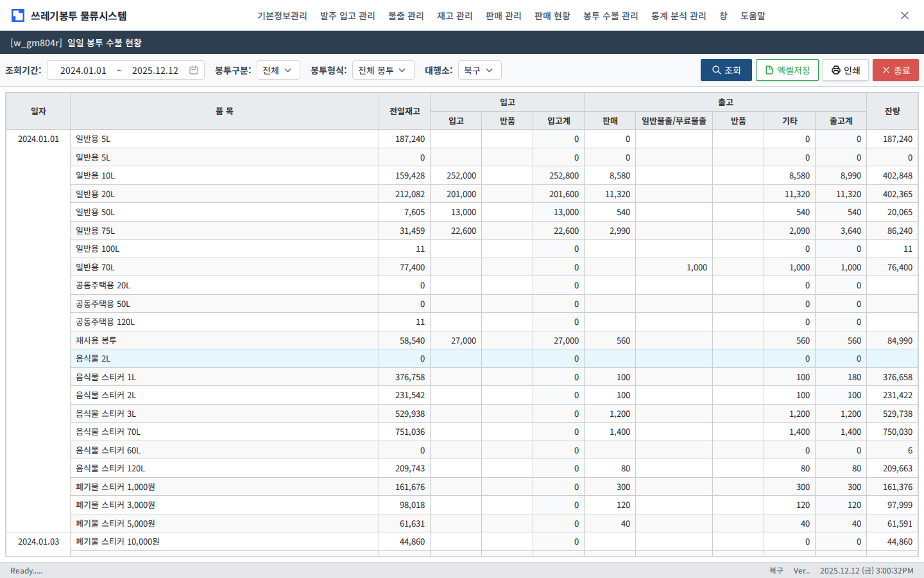924x578 pixels.
Task: Click the 조회 search button
Action: tap(726, 70)
